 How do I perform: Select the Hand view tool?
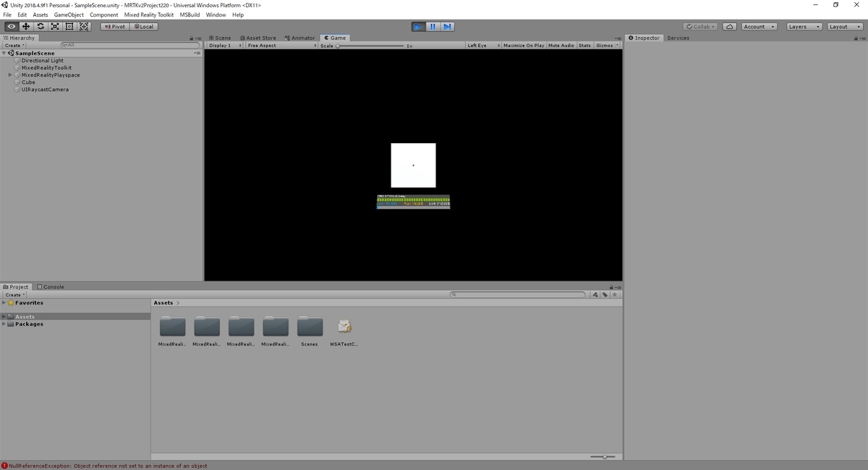[12, 27]
